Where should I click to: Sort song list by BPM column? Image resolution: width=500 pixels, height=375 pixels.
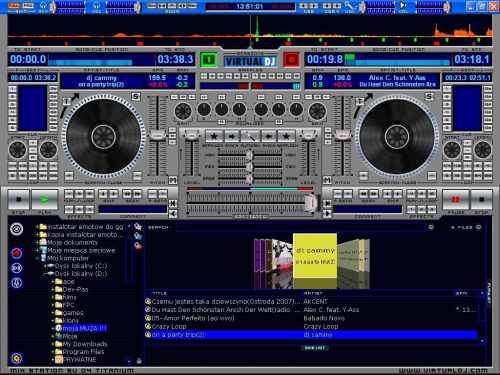[466, 293]
